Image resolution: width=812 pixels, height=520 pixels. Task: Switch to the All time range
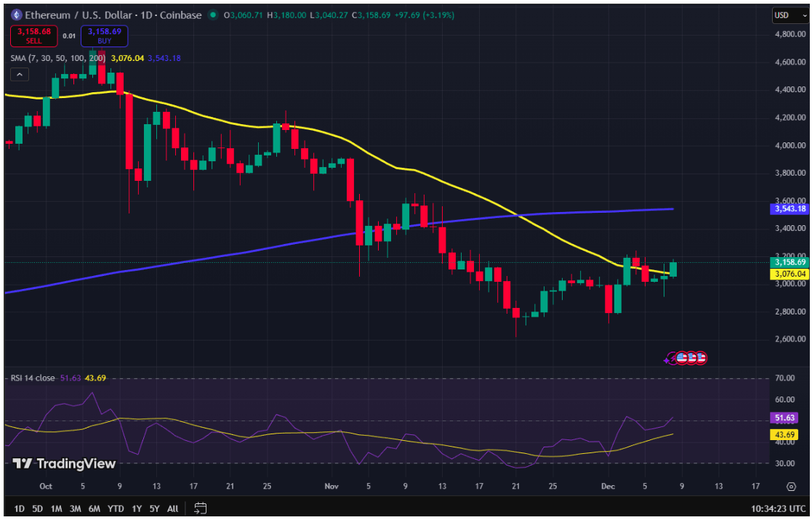tap(173, 508)
